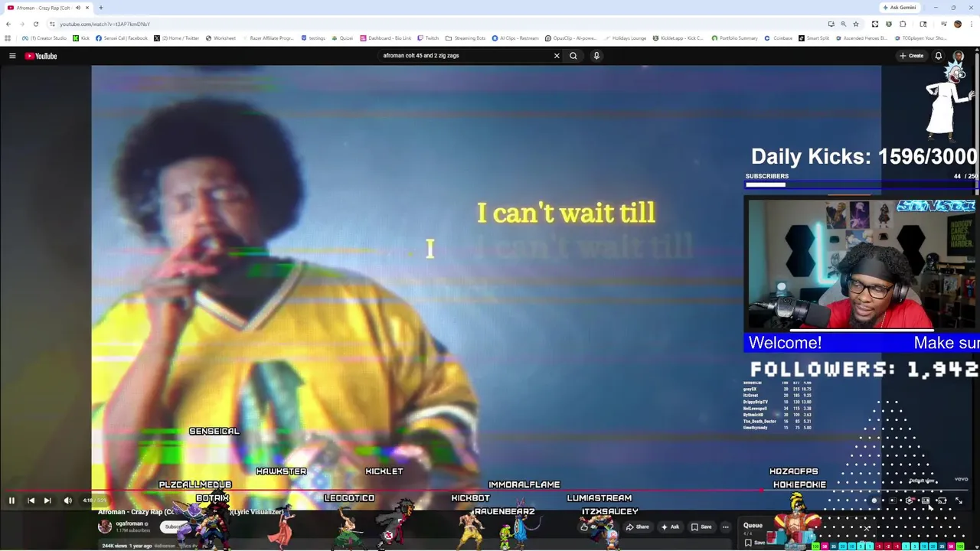Open the Razer Affiliate Program bookmark

click(x=267, y=38)
